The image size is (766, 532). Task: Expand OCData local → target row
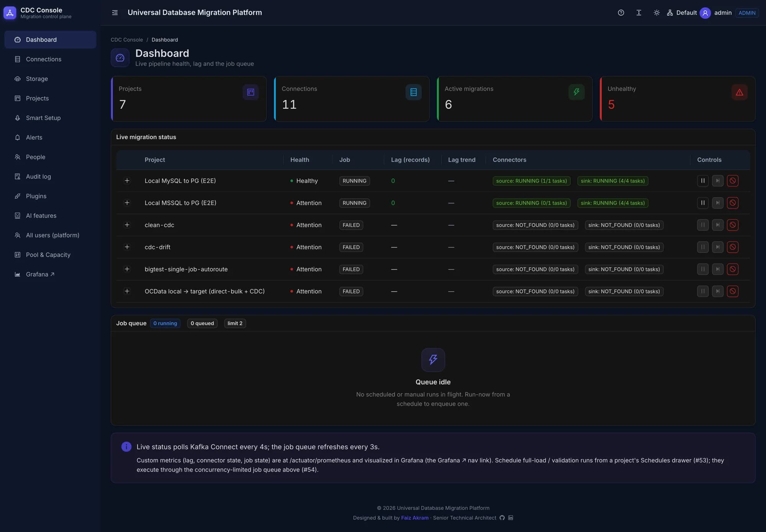127,291
